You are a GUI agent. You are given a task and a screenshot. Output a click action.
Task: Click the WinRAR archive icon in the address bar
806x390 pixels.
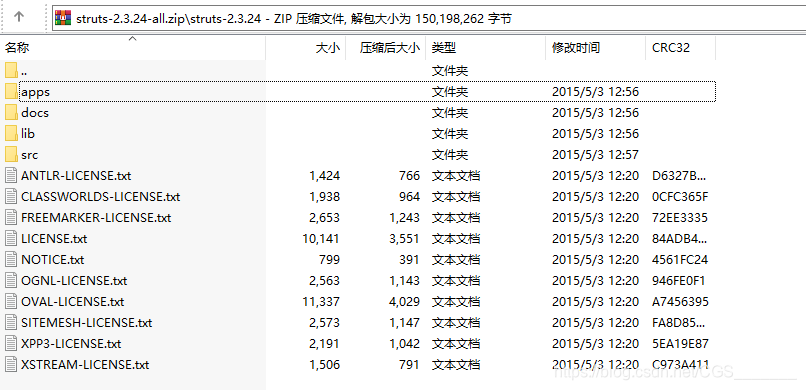coord(63,18)
